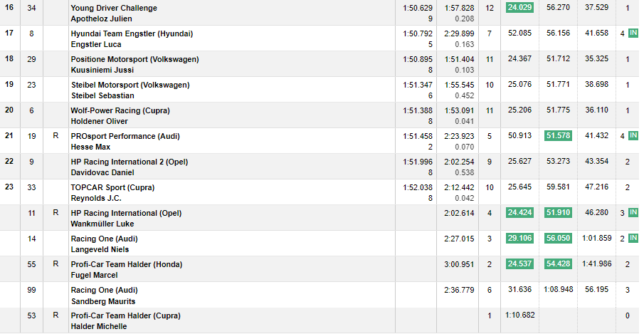Screen dimensions: 644x334
Task: Click driver Halder Michelle
Action: (x=99, y=326)
